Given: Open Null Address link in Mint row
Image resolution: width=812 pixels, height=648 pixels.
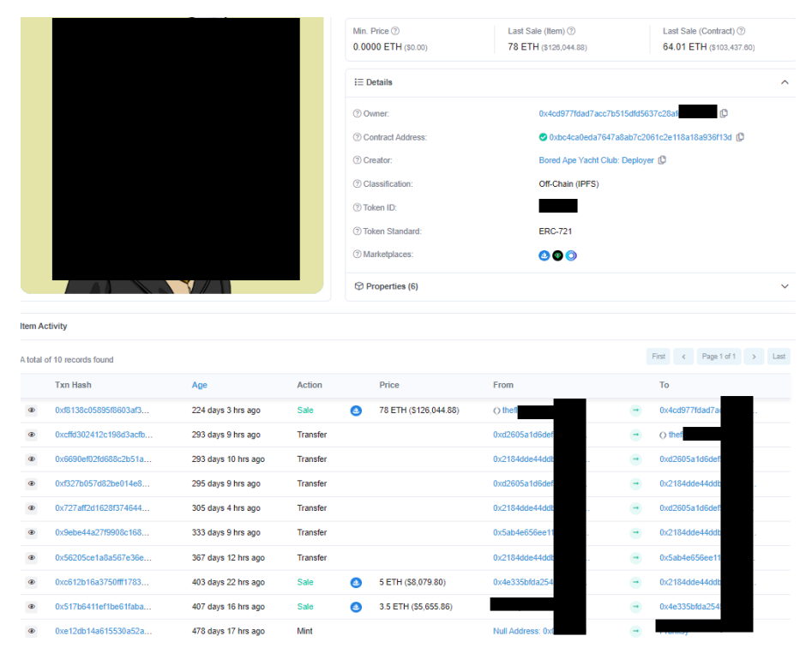Looking at the screenshot, I should [x=523, y=632].
